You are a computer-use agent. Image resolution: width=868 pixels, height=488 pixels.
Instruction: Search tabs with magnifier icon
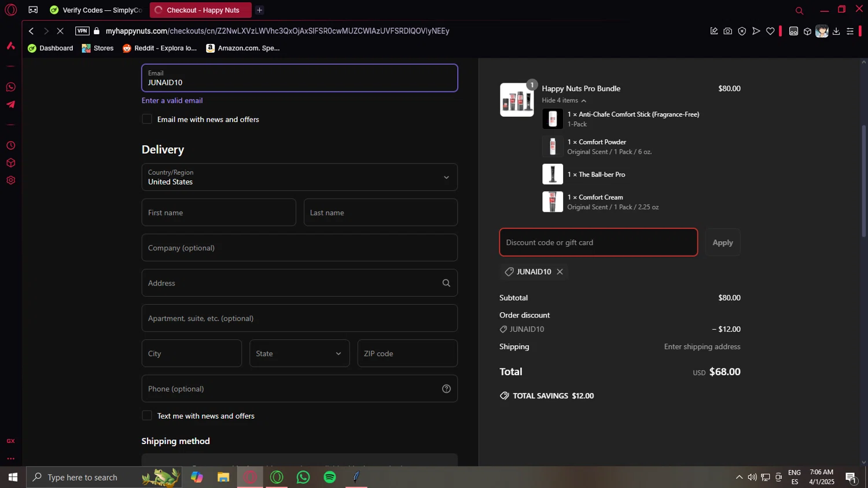[x=799, y=10]
